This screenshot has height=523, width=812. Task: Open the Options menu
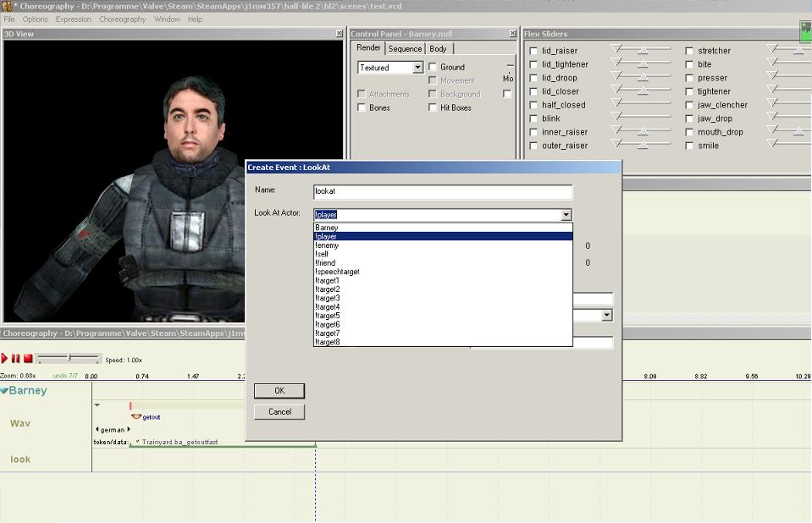pos(35,19)
